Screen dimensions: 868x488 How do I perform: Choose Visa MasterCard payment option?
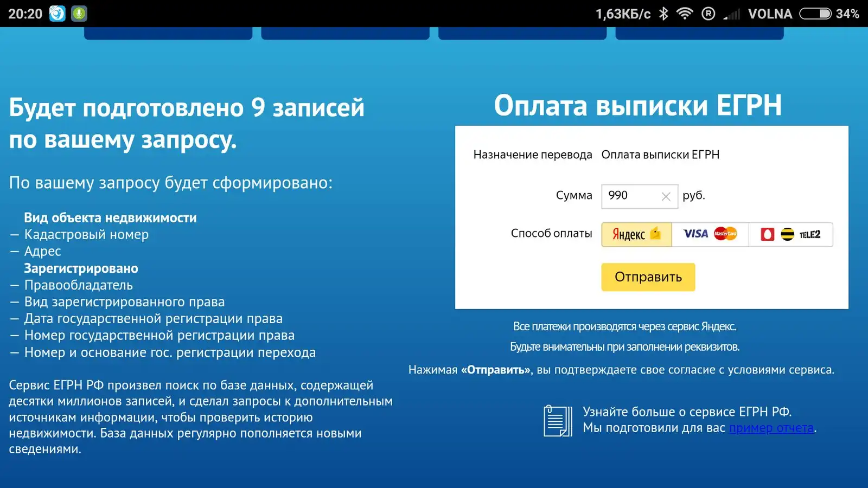coord(710,234)
